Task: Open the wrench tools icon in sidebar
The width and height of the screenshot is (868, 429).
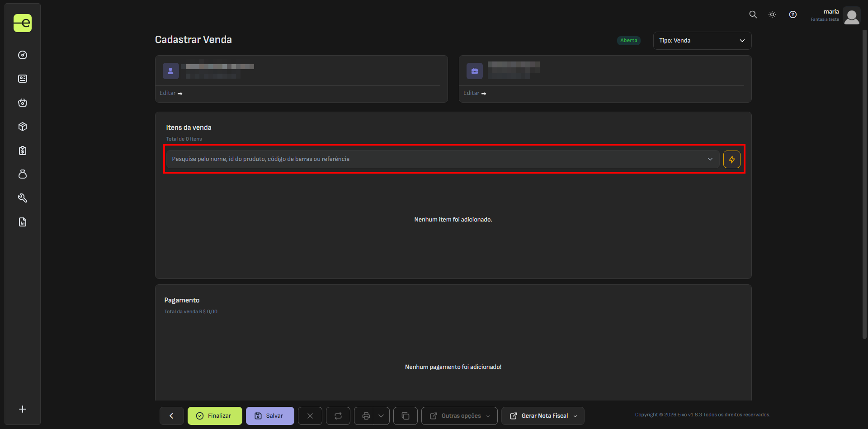Action: [x=23, y=198]
